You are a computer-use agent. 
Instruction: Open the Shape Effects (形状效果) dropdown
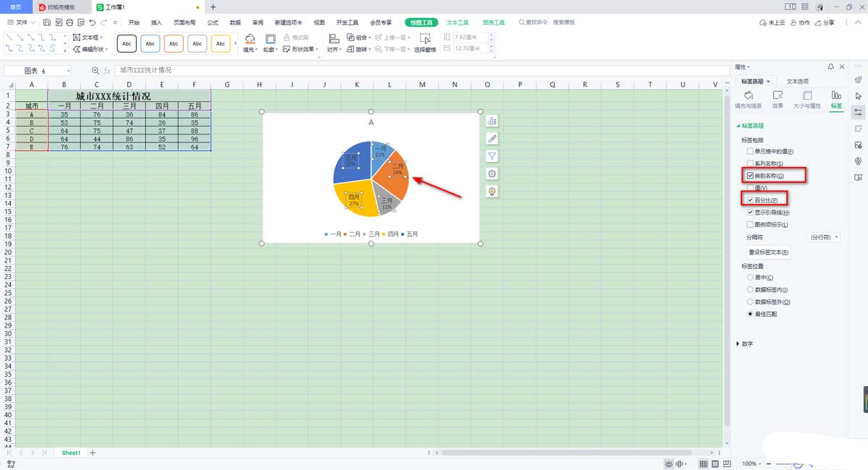click(x=300, y=49)
